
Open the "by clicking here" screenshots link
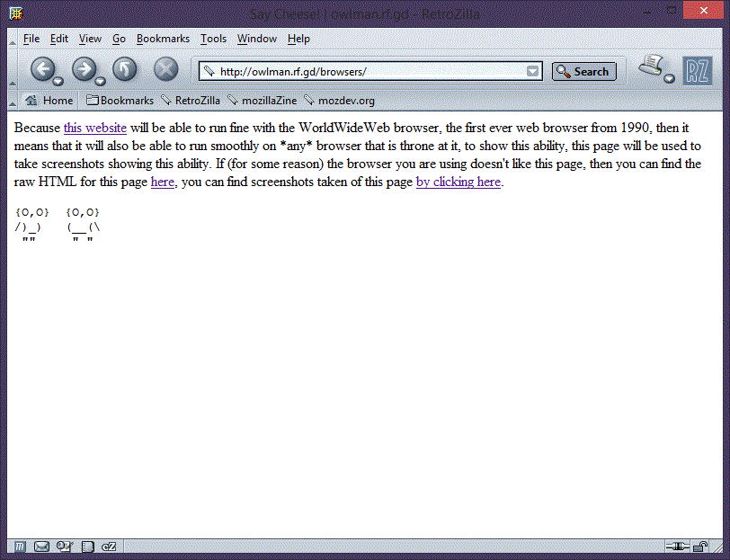coord(458,182)
